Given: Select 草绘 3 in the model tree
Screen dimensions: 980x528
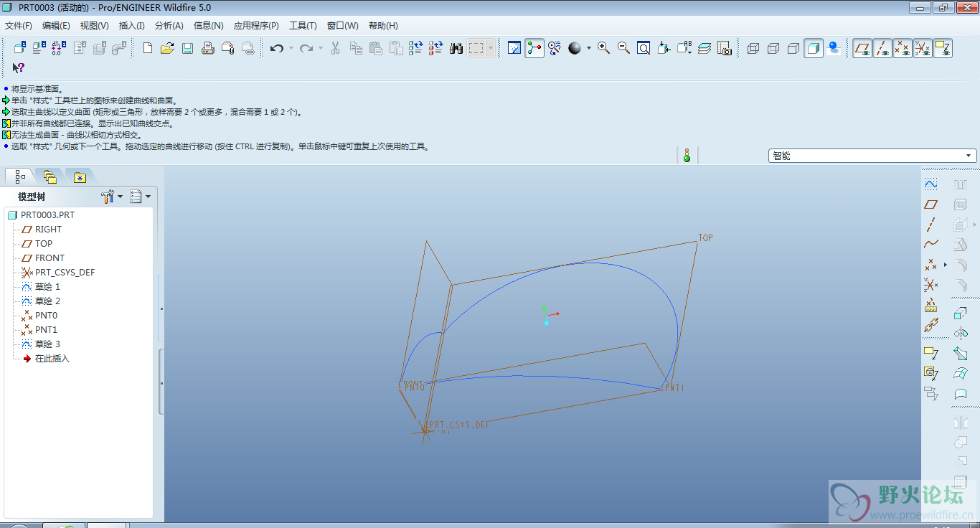Looking at the screenshot, I should pyautogui.click(x=47, y=344).
